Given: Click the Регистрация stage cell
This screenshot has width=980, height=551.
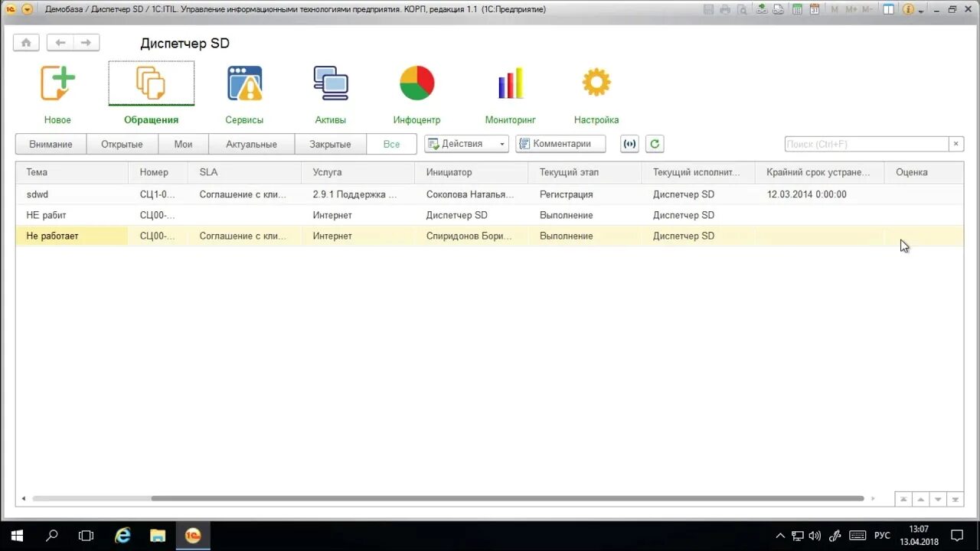Looking at the screenshot, I should point(585,194).
